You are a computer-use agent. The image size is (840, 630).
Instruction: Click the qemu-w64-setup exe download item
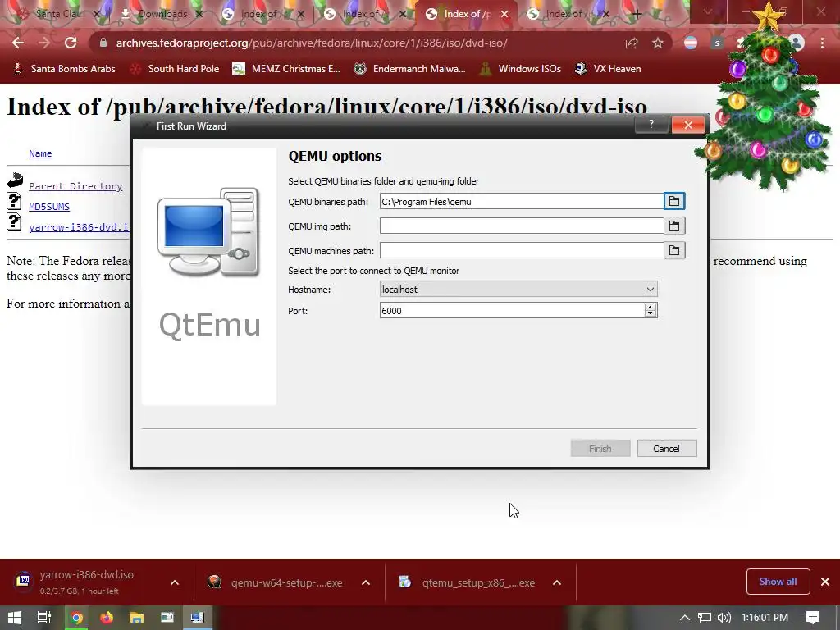click(x=276, y=582)
